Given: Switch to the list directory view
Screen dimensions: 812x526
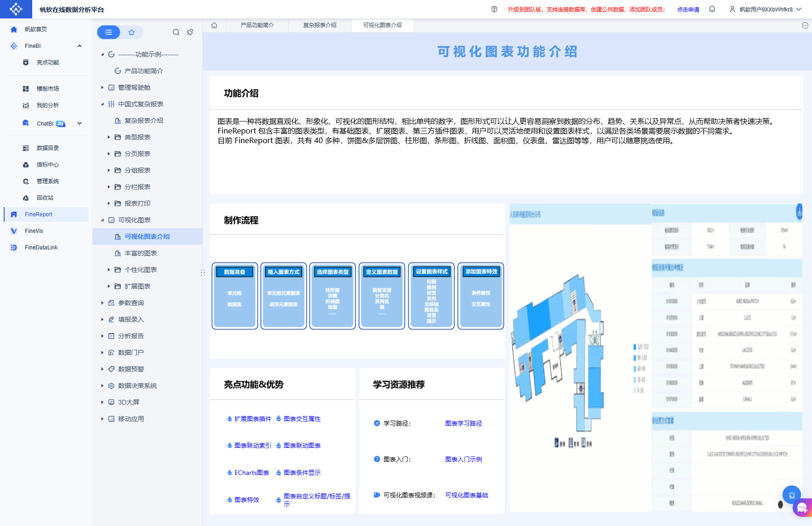Looking at the screenshot, I should (x=109, y=32).
